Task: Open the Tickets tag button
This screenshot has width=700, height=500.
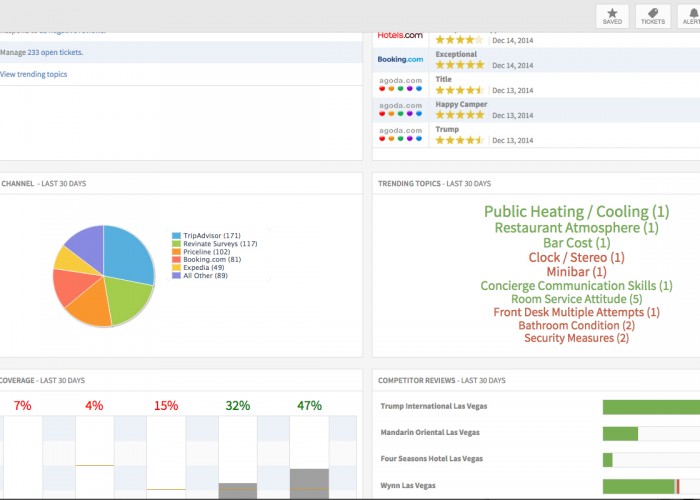Action: [x=653, y=17]
